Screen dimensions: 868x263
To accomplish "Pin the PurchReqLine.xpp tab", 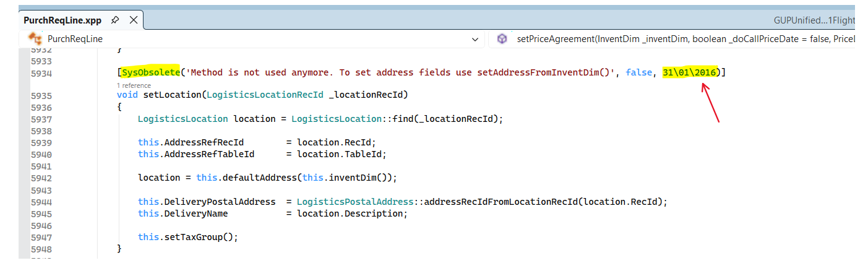I will 115,20.
